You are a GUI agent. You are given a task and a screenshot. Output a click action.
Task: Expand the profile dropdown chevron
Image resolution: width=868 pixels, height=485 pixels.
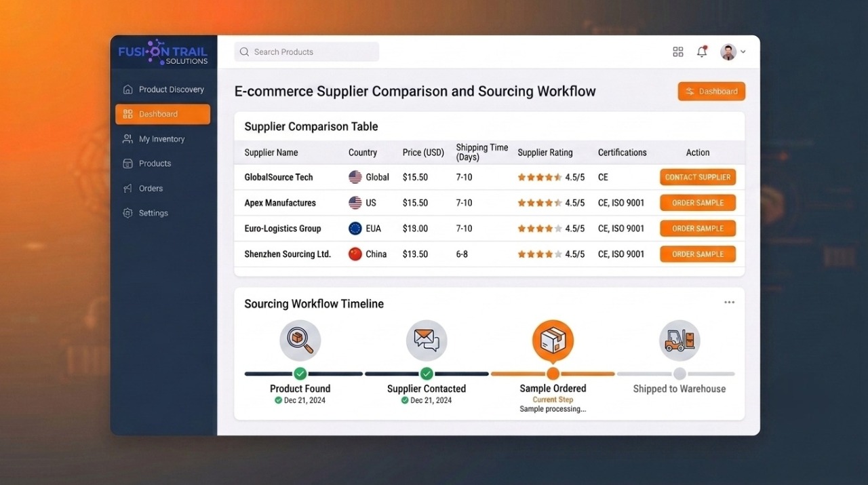743,52
